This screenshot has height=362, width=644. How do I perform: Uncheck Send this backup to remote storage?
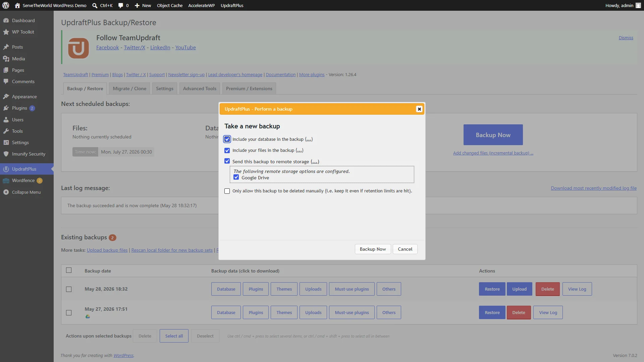click(227, 161)
